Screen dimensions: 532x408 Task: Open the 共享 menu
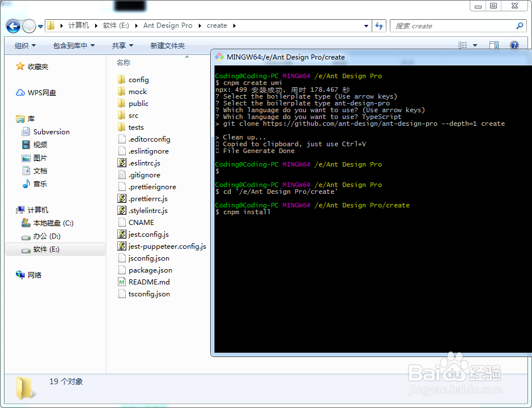[x=122, y=45]
